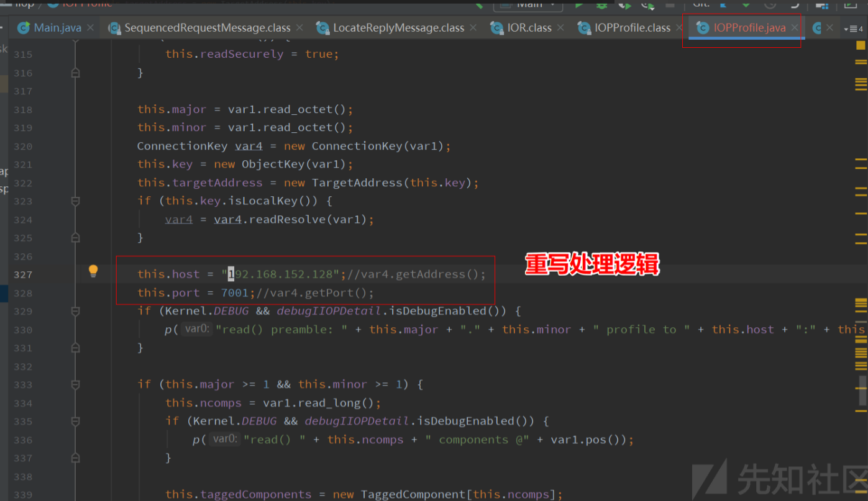This screenshot has height=501, width=868.
Task: Click the fold-end marker on line 325
Action: [75, 238]
